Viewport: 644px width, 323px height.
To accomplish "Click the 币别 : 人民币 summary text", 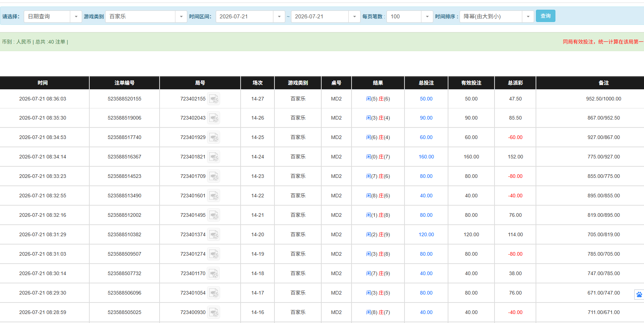I will 17,42.
